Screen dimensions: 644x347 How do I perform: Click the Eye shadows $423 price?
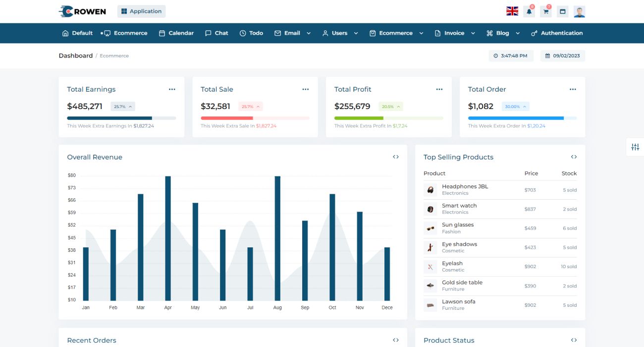(x=530, y=247)
